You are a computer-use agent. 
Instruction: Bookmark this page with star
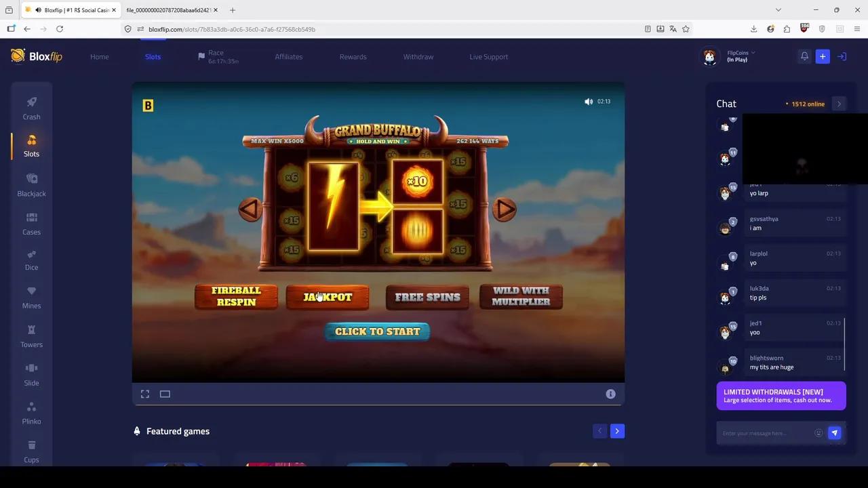click(686, 29)
